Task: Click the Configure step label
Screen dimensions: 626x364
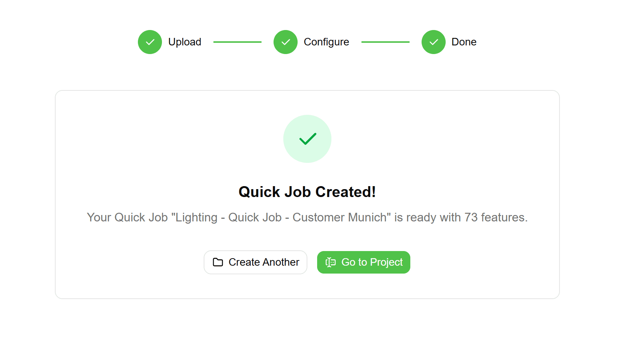Action: tap(326, 42)
